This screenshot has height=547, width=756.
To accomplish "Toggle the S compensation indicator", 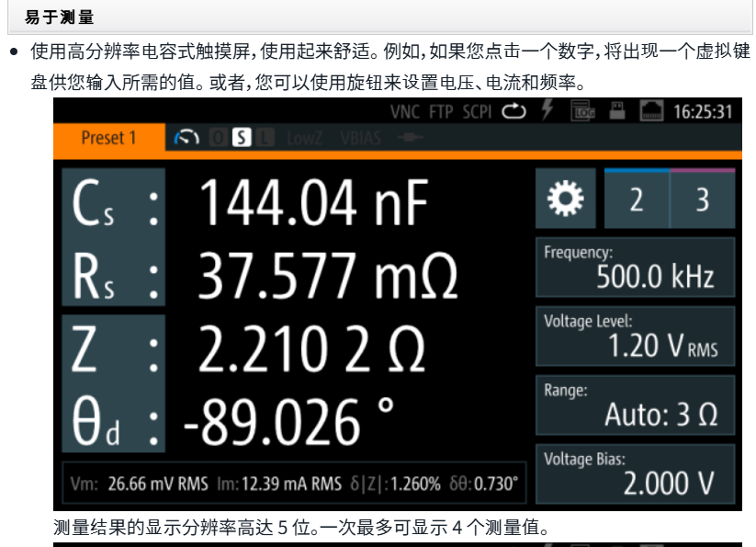I will [x=241, y=138].
